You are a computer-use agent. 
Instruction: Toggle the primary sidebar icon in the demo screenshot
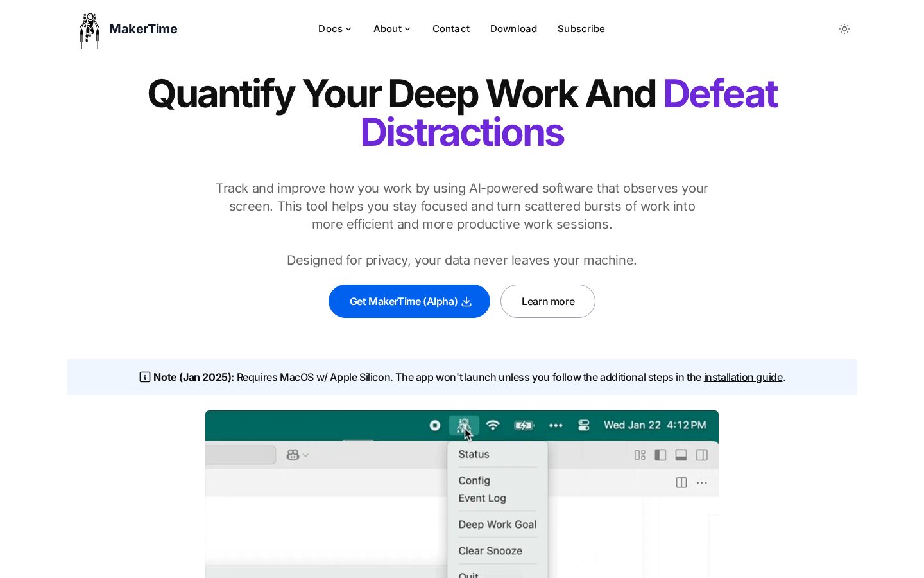point(660,455)
